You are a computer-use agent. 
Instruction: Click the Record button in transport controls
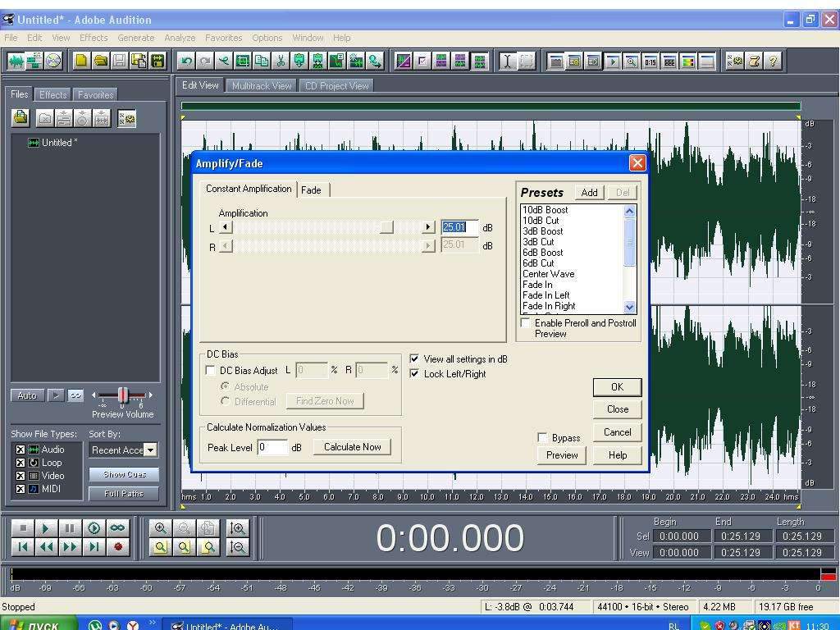point(118,547)
